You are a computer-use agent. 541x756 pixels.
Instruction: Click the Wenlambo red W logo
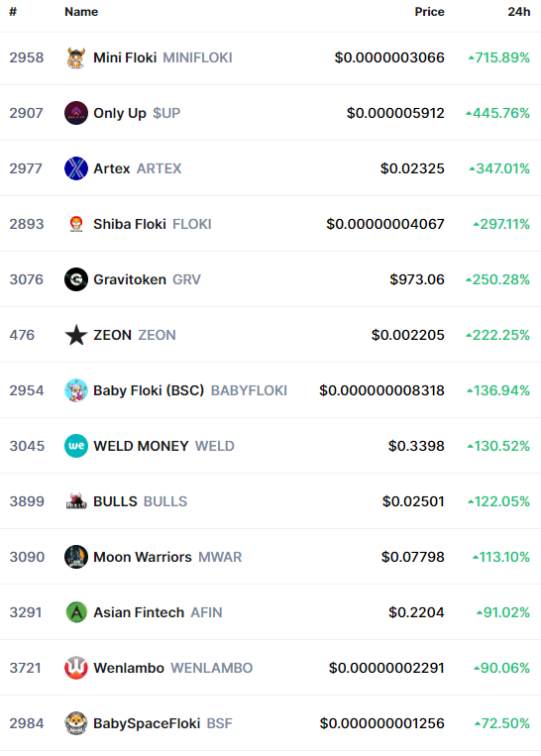(75, 668)
